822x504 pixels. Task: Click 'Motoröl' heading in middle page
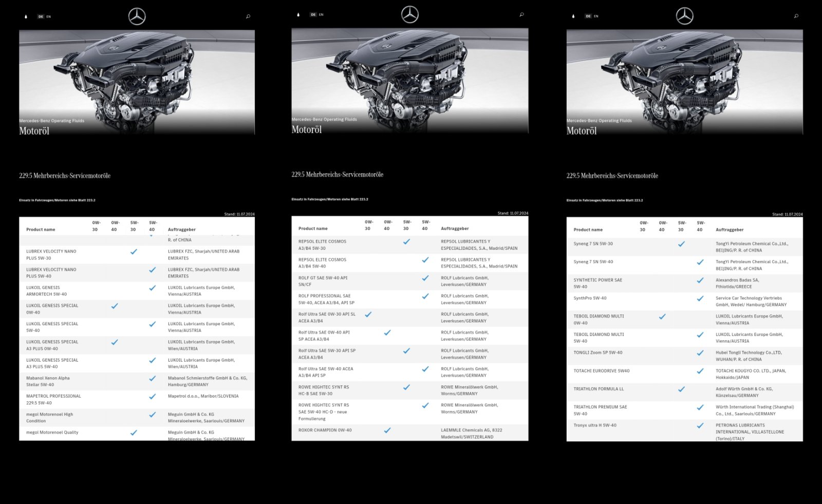pyautogui.click(x=307, y=129)
